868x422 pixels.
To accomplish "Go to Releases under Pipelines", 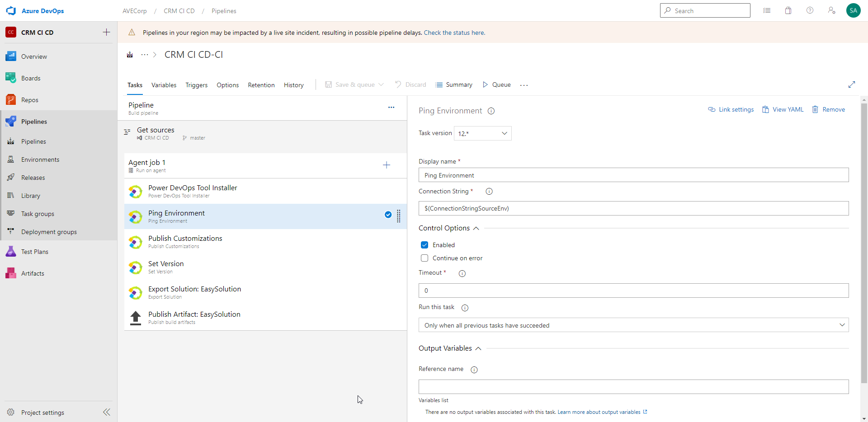I will (33, 178).
